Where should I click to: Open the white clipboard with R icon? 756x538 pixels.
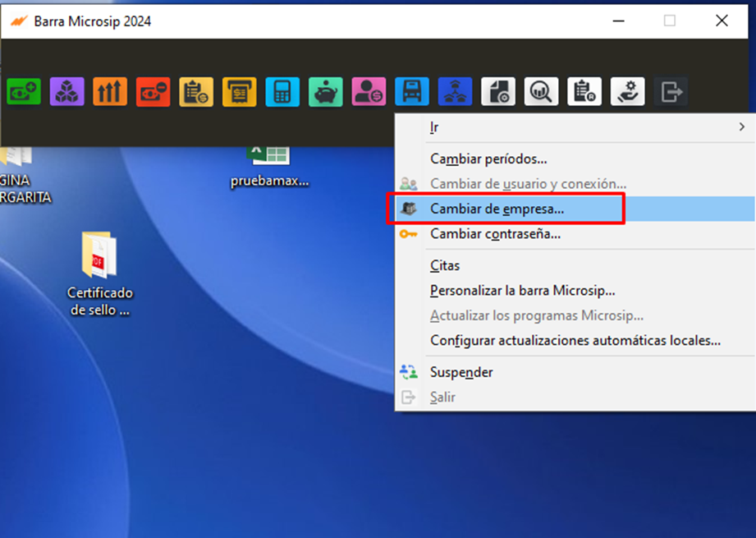tap(584, 91)
